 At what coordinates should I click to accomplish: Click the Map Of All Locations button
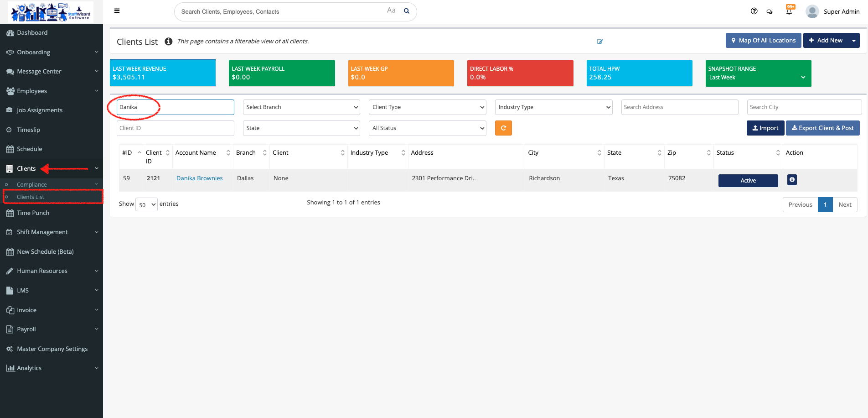click(763, 41)
